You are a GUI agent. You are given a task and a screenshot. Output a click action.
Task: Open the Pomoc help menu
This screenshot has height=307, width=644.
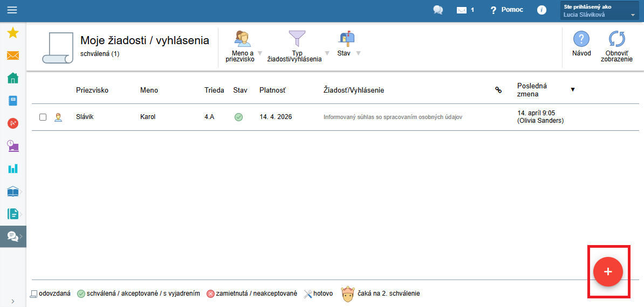[507, 10]
